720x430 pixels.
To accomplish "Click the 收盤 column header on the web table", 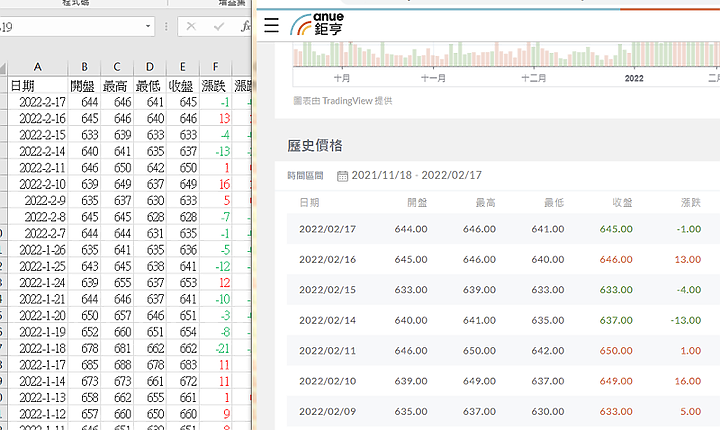I will pos(622,203).
